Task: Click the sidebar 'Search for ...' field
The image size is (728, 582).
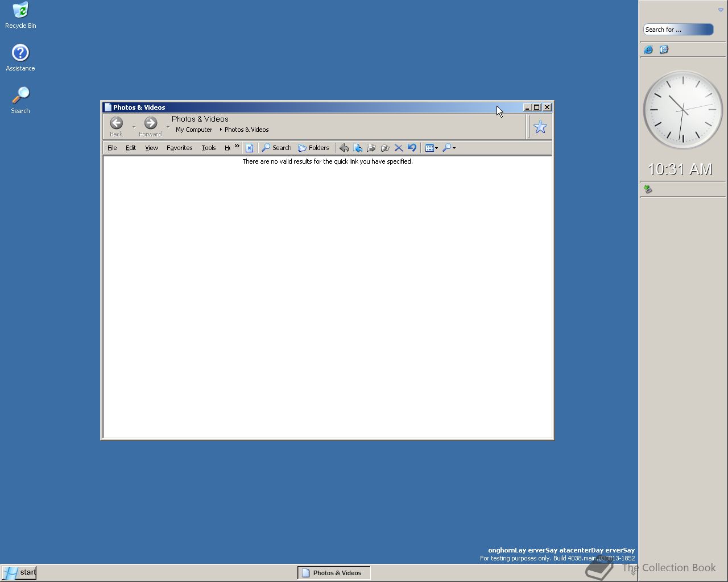Action: [679, 30]
